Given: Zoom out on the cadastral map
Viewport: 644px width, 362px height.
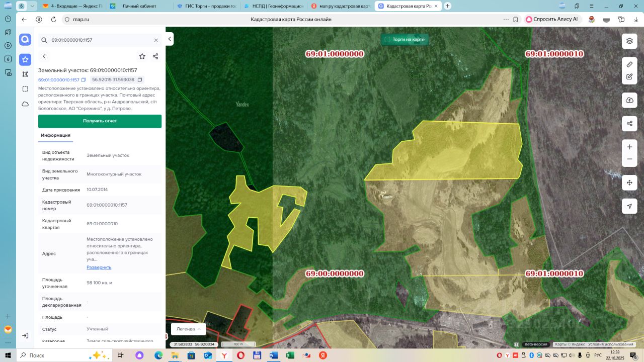Looking at the screenshot, I should click(629, 159).
